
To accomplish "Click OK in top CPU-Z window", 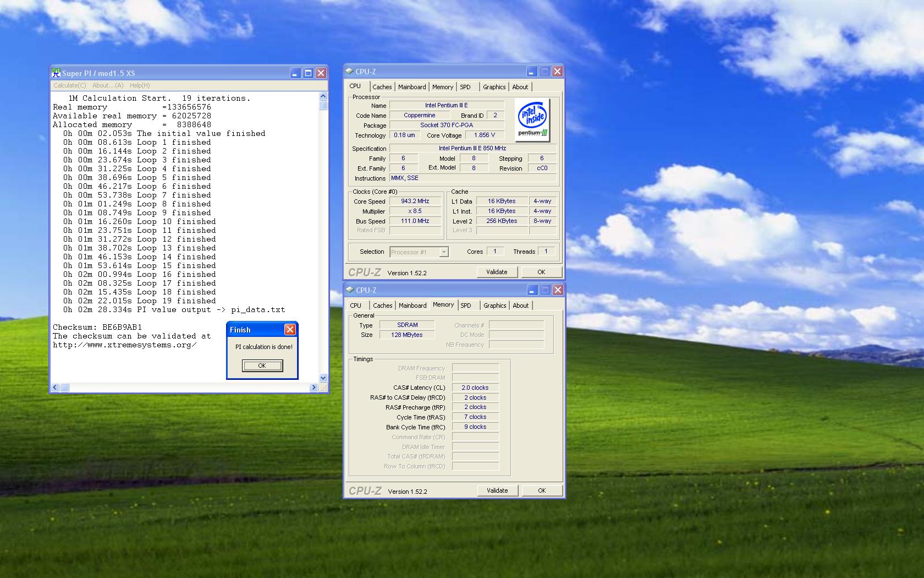I will pyautogui.click(x=541, y=272).
